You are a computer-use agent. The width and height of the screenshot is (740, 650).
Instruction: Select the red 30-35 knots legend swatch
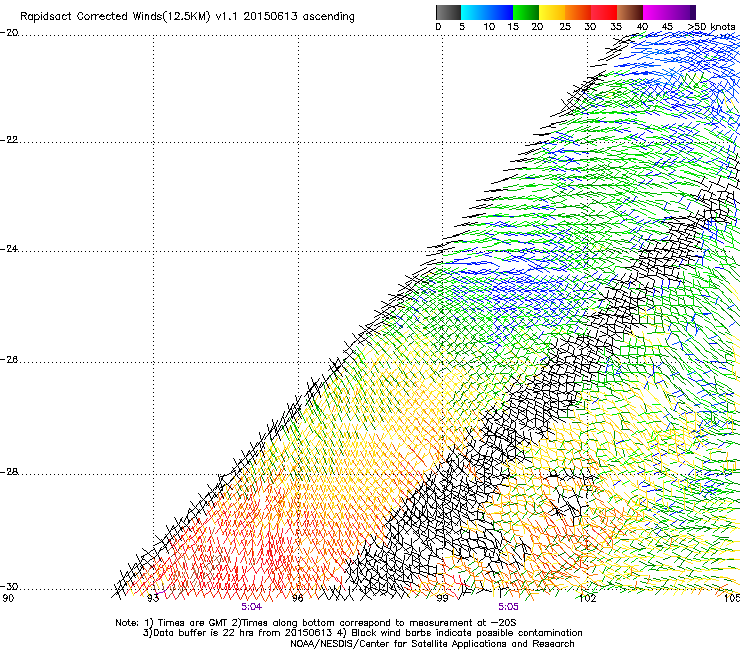click(x=604, y=12)
